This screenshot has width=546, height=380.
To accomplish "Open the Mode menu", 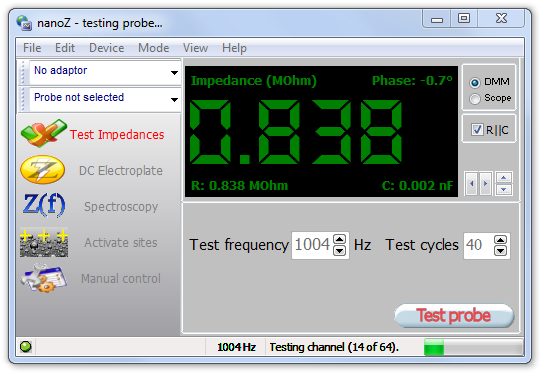I will tap(154, 48).
